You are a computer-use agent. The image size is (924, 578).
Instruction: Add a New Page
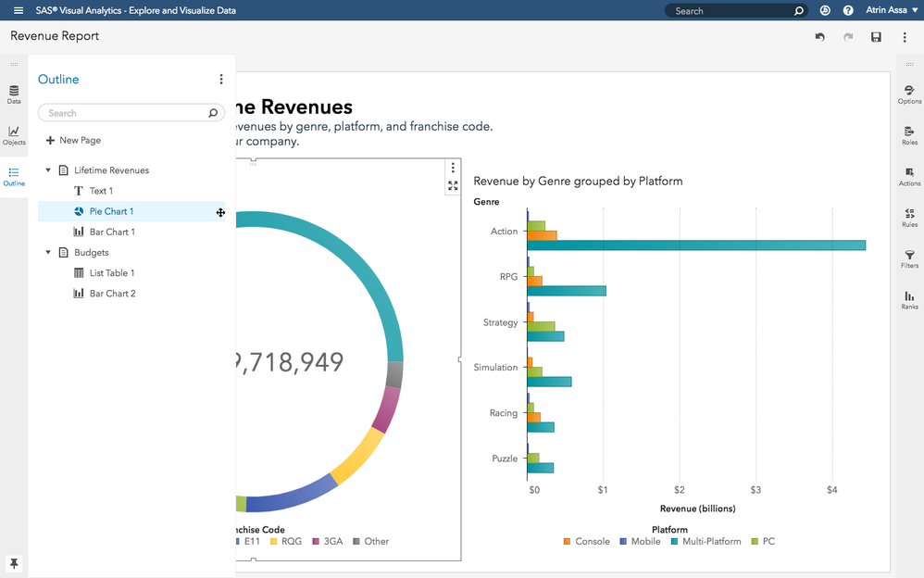click(73, 140)
